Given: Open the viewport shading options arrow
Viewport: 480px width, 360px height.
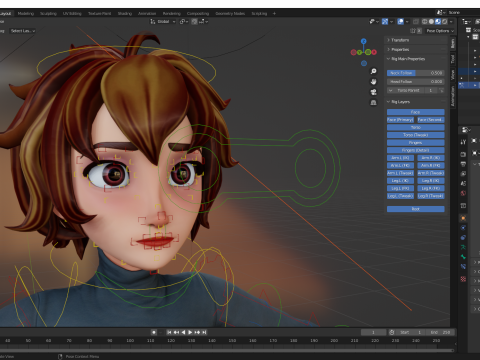Looking at the screenshot, I should [x=451, y=21].
